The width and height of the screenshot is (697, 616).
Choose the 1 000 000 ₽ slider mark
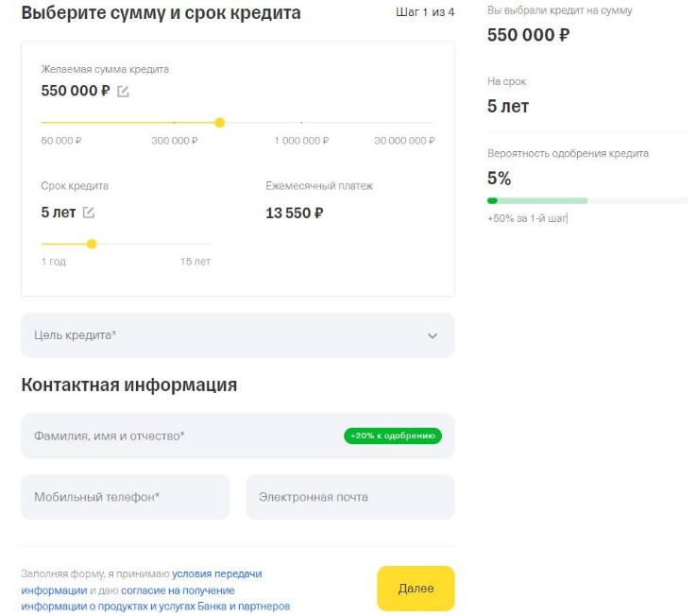click(x=301, y=141)
